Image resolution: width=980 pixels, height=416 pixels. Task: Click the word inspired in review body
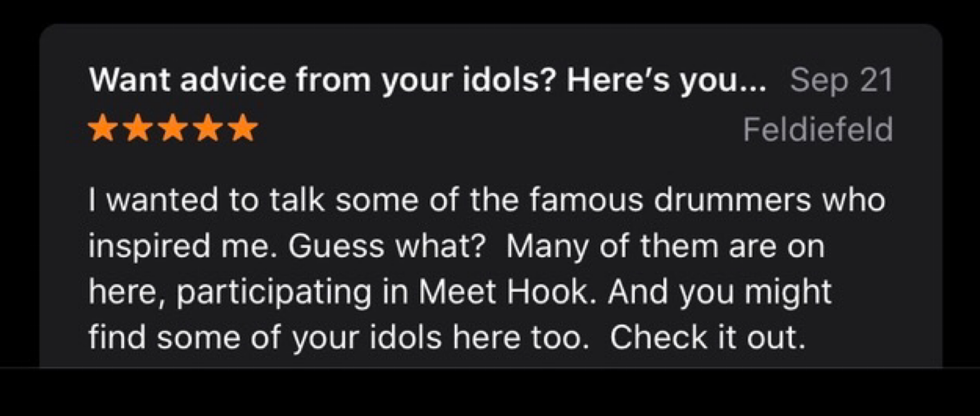pyautogui.click(x=149, y=247)
